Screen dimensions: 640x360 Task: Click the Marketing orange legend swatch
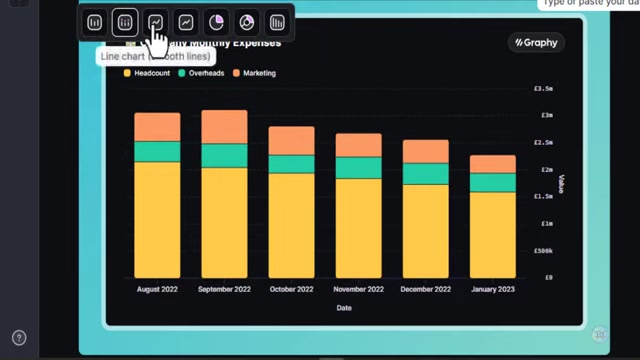tap(236, 73)
